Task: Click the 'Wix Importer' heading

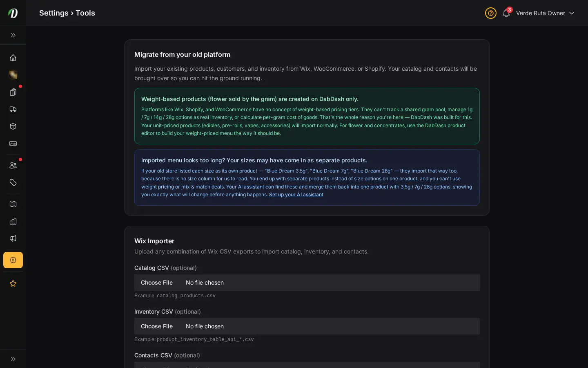Action: [x=154, y=241]
